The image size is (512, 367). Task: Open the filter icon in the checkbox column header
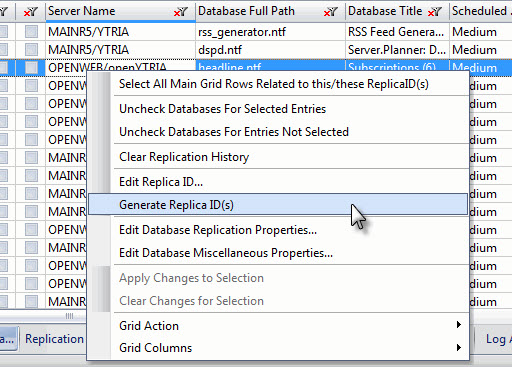tap(30, 12)
